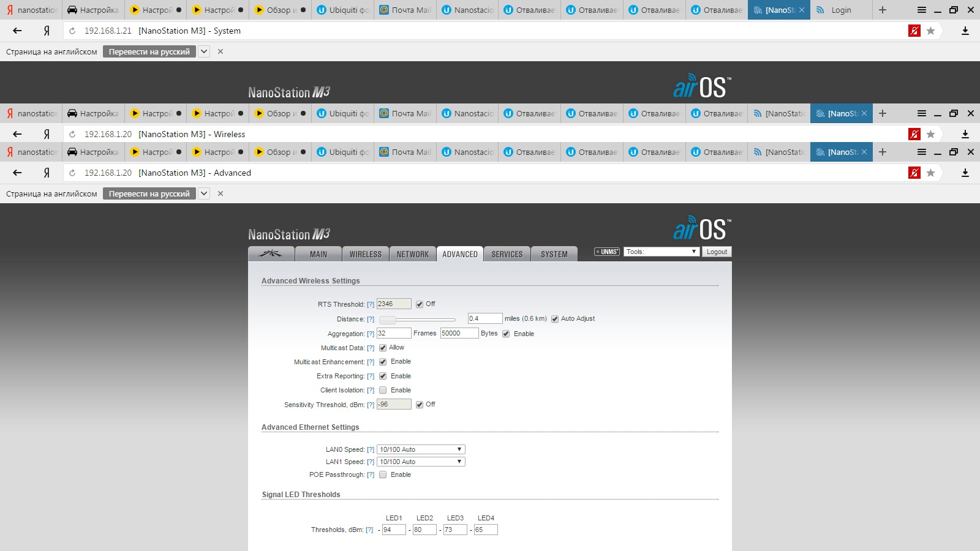Click the LED1 threshold field
Screen dimensions: 980x551
click(x=394, y=530)
